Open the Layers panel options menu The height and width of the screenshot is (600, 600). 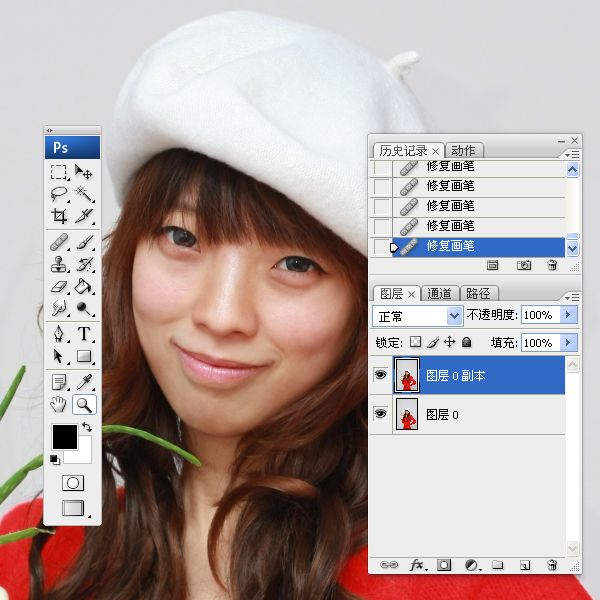572,297
